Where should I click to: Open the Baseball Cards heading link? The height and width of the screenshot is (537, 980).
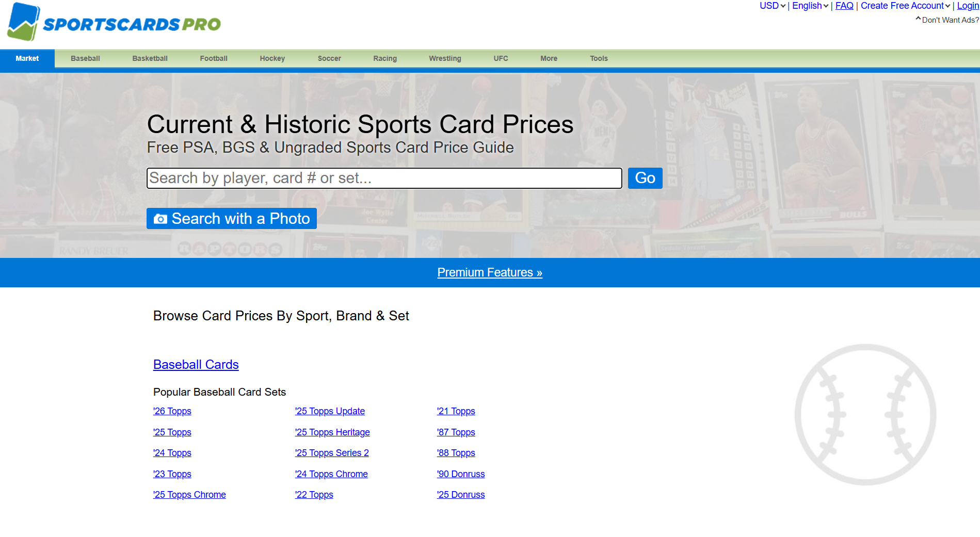tap(196, 365)
